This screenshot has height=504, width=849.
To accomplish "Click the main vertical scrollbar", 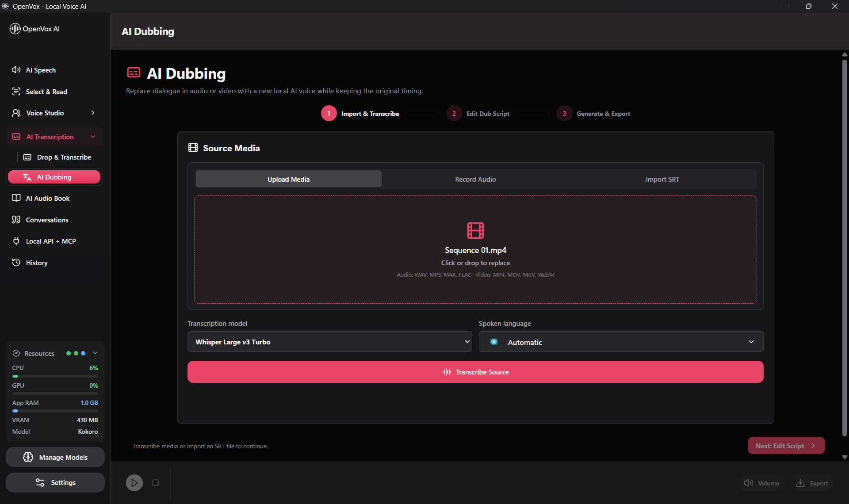I will 845,248.
